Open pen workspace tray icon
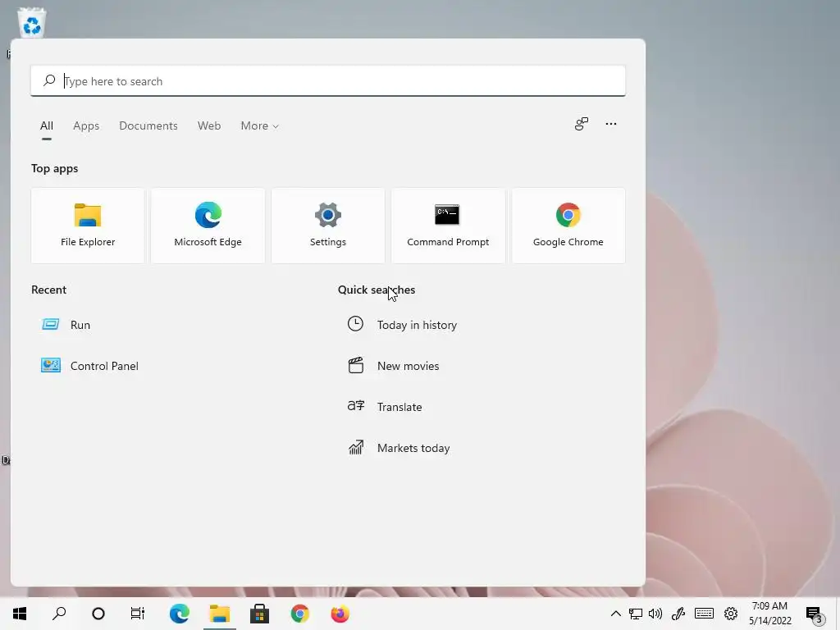This screenshot has height=630, width=840. 678,614
